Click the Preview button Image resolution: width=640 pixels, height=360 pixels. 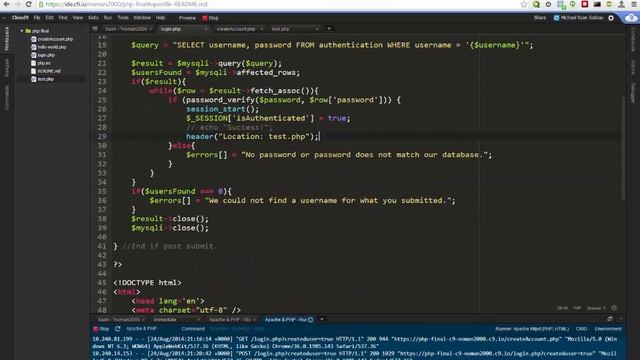click(x=187, y=18)
